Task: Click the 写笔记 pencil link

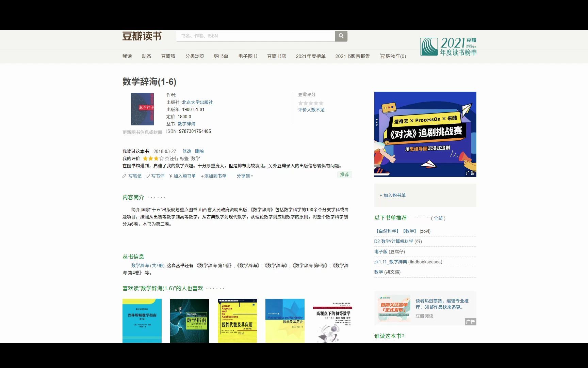Action: point(132,176)
